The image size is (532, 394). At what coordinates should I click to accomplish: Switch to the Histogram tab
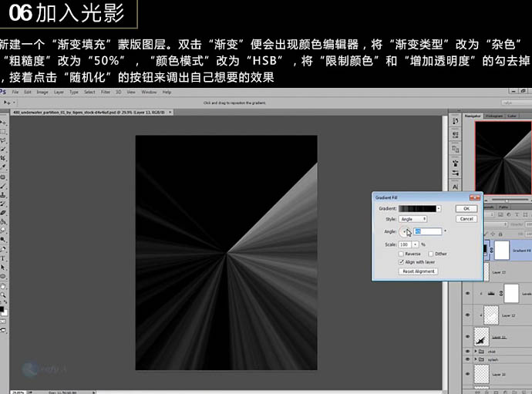[493, 116]
